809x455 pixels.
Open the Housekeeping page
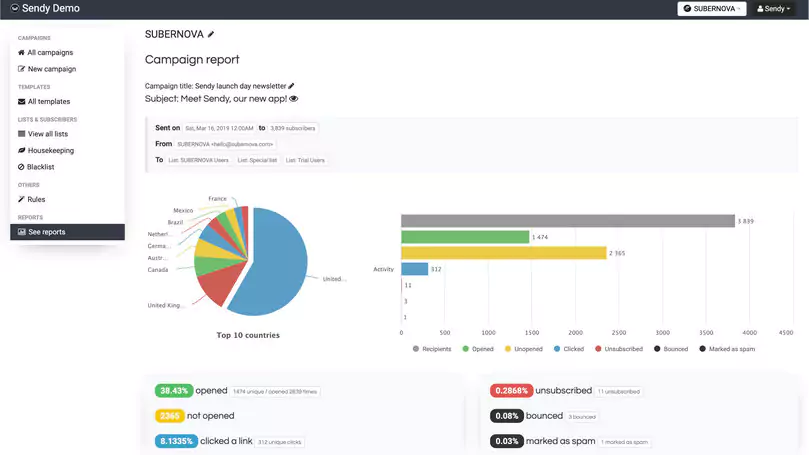(x=50, y=150)
